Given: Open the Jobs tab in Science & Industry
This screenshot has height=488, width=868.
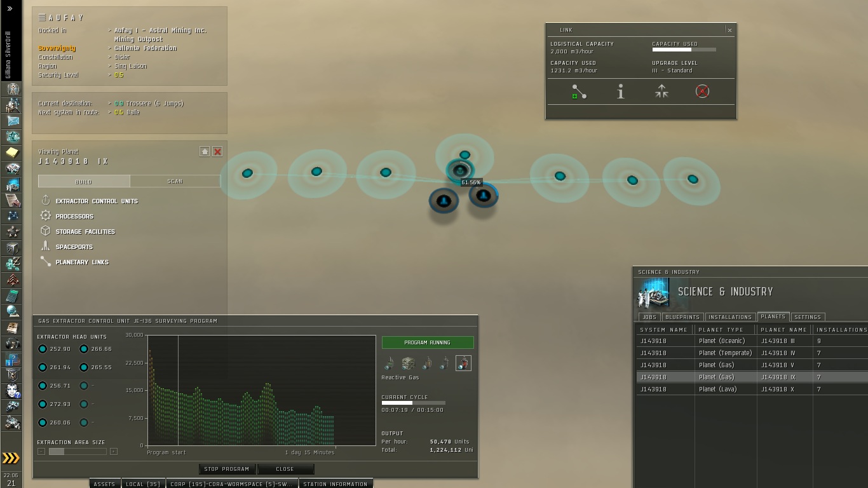Looking at the screenshot, I should click(x=649, y=316).
